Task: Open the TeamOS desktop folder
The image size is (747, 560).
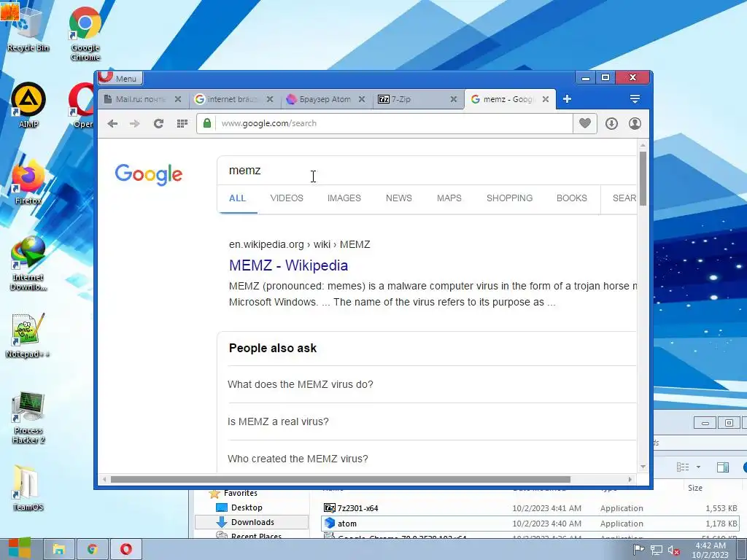Action: click(28, 488)
